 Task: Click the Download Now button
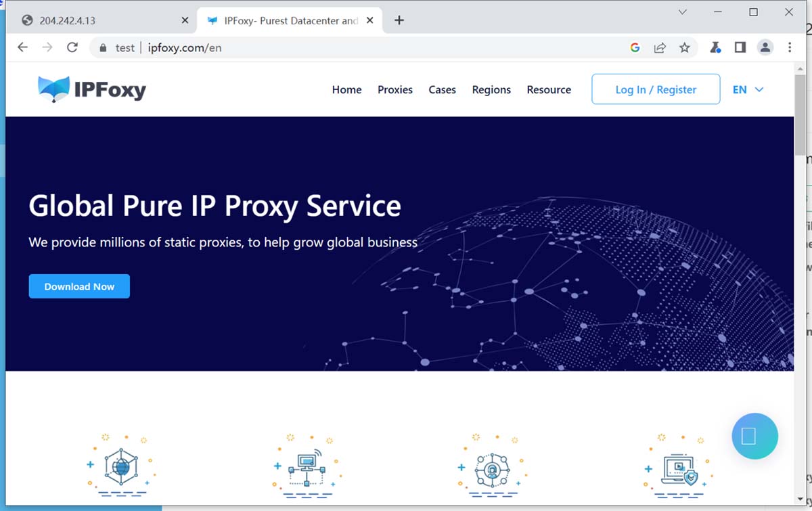pyautogui.click(x=79, y=286)
